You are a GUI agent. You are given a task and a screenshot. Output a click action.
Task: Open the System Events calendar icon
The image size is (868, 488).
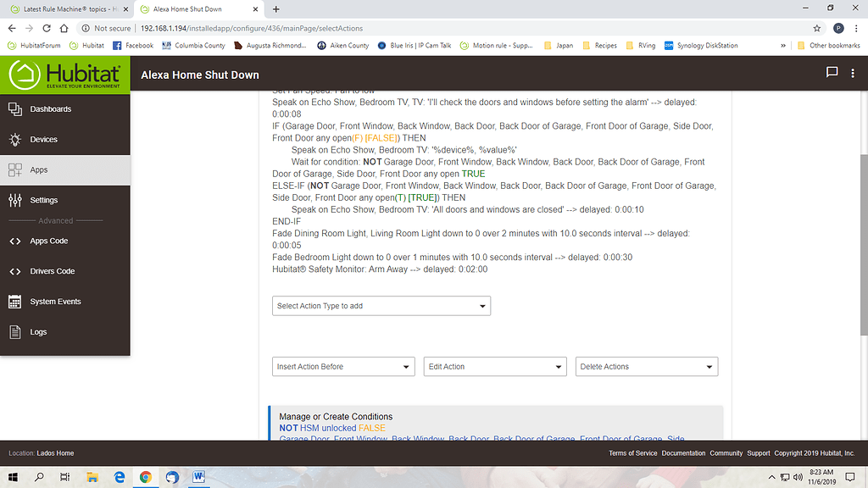[x=14, y=302]
